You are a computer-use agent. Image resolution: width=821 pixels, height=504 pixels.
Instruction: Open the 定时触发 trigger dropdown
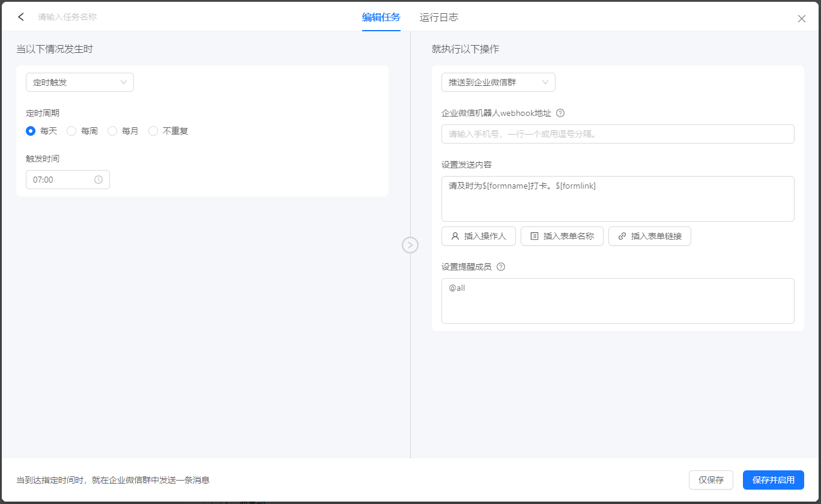pyautogui.click(x=80, y=82)
